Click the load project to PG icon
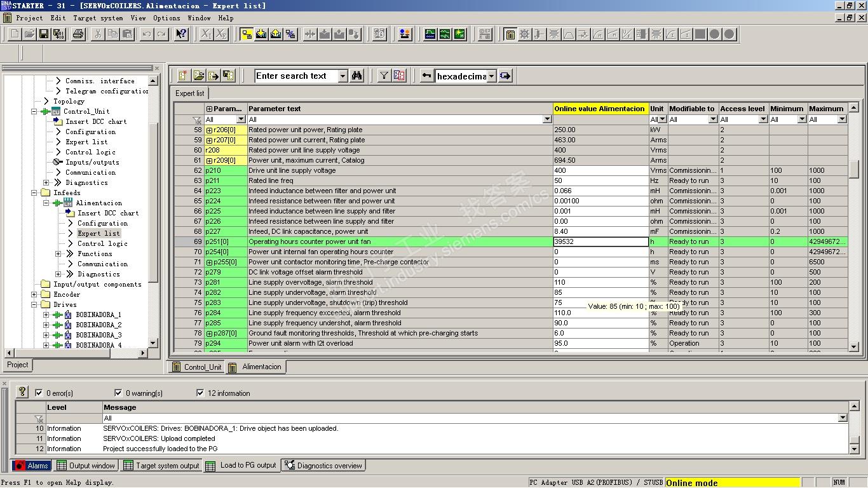868x488 pixels. pyautogui.click(x=276, y=34)
